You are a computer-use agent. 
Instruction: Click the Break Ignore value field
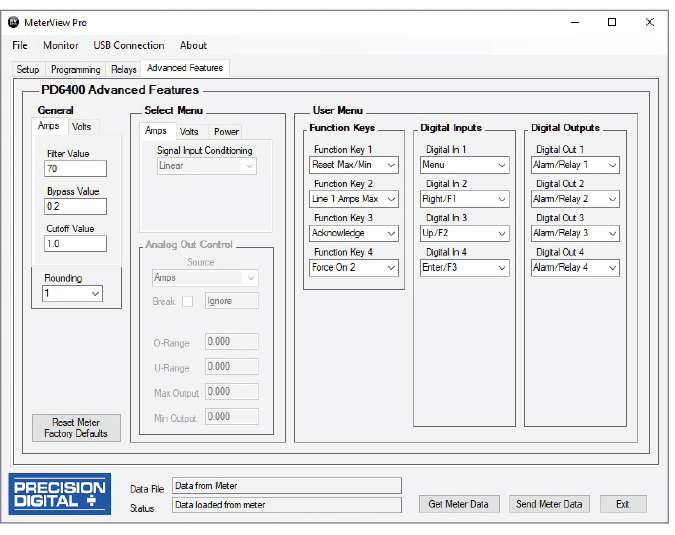[232, 301]
